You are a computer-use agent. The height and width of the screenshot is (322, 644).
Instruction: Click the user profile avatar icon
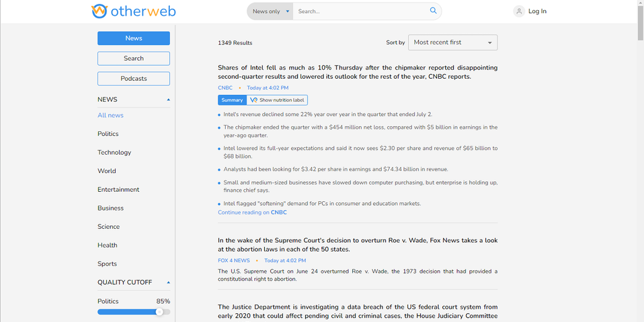(519, 11)
